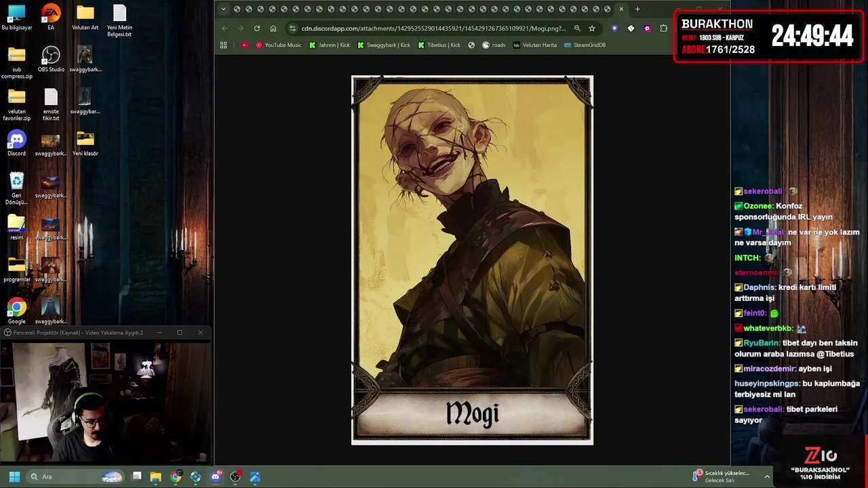Open the purple shield extension

tap(614, 28)
